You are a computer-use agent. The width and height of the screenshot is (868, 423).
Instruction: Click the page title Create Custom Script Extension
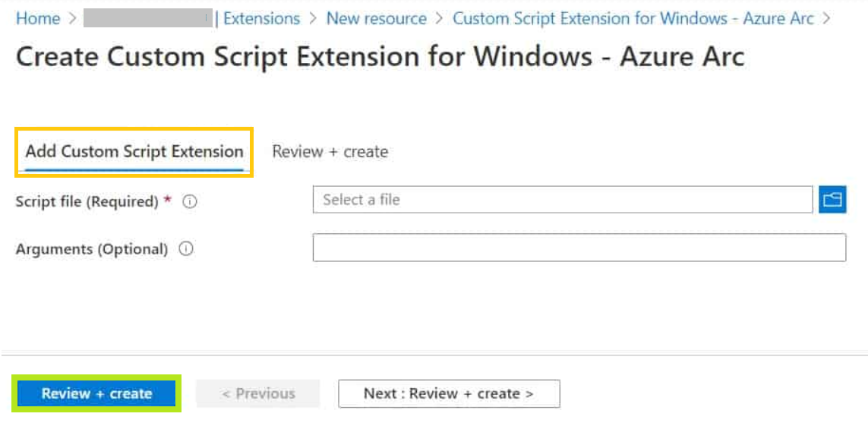coord(380,56)
